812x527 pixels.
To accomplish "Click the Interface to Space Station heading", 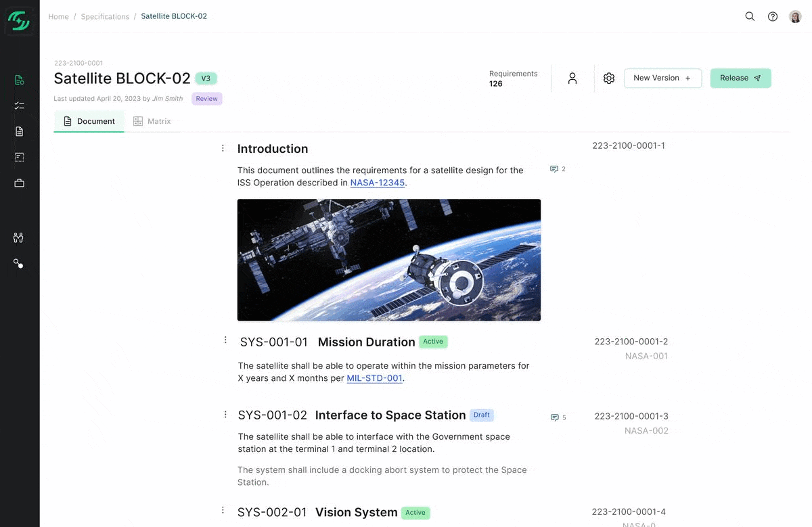I will pos(390,415).
